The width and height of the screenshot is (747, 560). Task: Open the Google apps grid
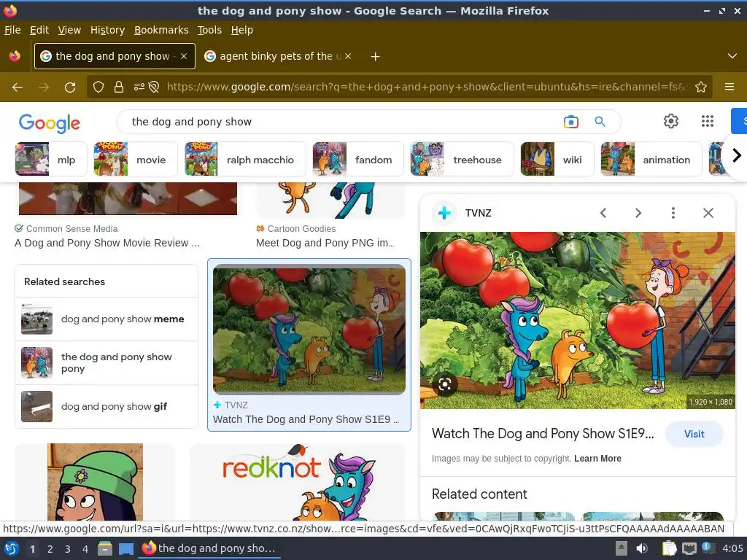[708, 122]
